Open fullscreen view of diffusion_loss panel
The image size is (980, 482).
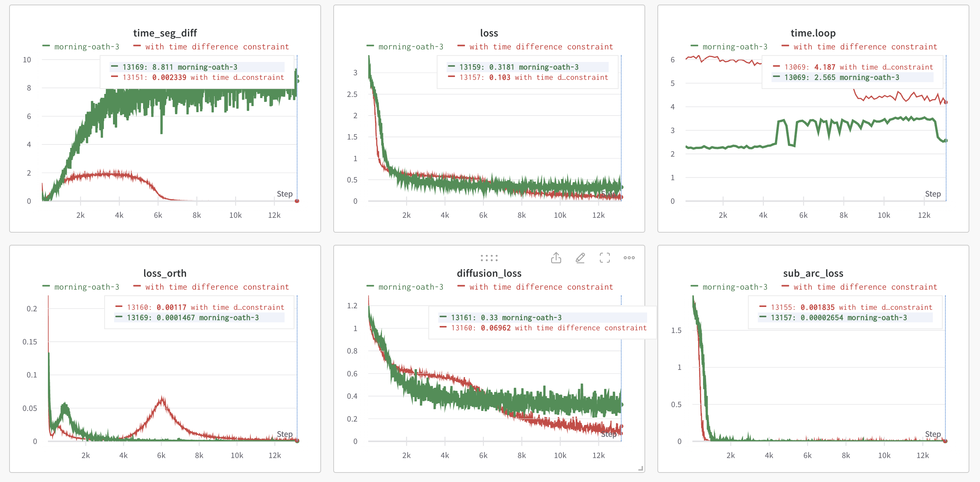click(605, 258)
